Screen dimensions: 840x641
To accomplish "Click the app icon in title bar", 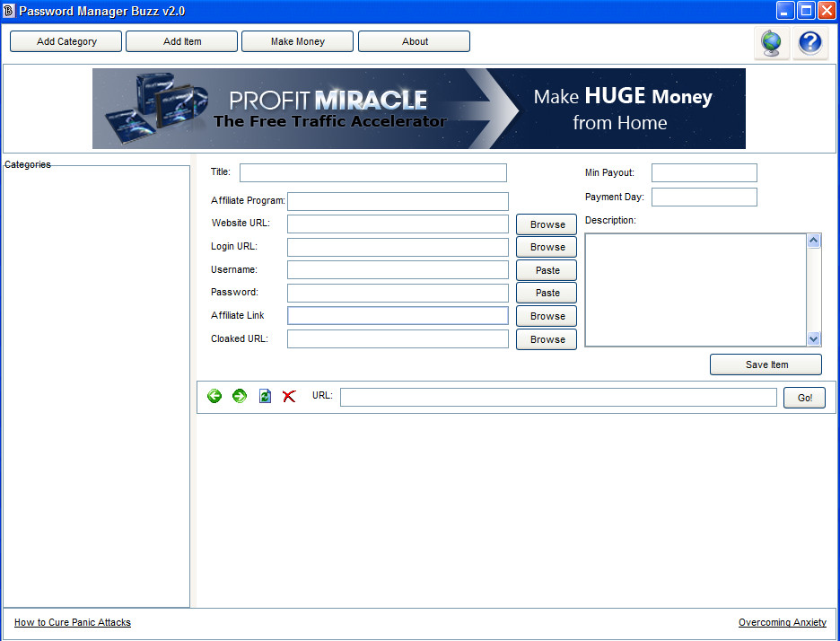I will tap(9, 11).
